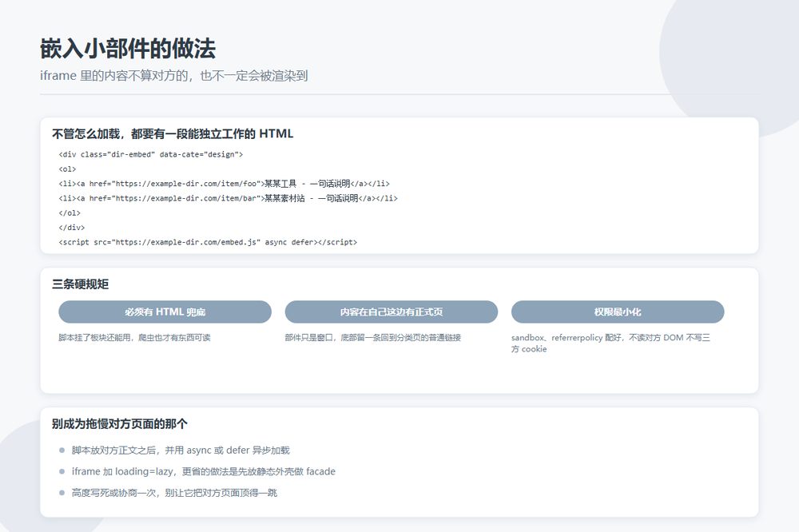Click the heading 别成为拖慢对方页面的那个
Image resolution: width=799 pixels, height=532 pixels.
120,424
